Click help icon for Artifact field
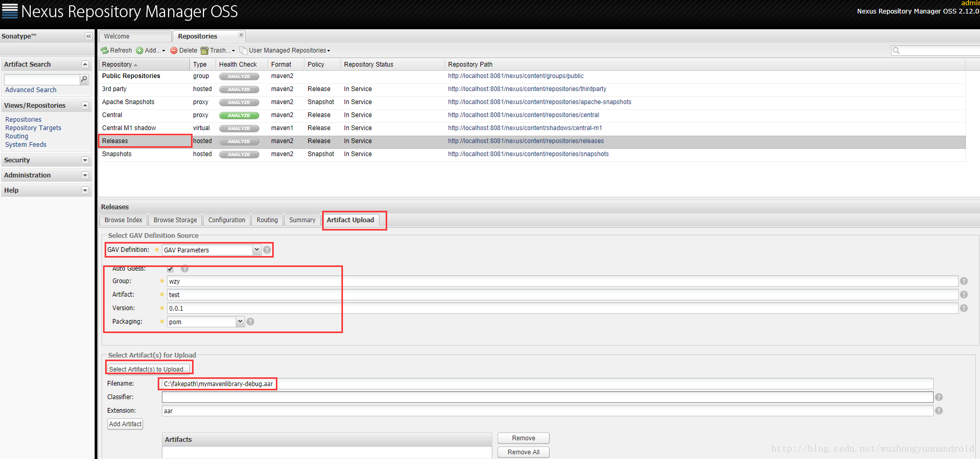Screen dimensions: 980x459 tap(964, 295)
